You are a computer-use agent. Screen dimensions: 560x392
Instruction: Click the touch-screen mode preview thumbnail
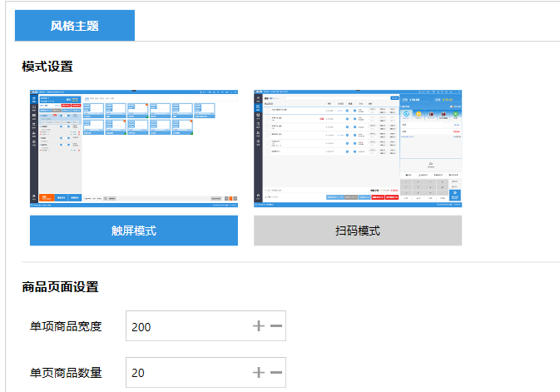(134, 147)
